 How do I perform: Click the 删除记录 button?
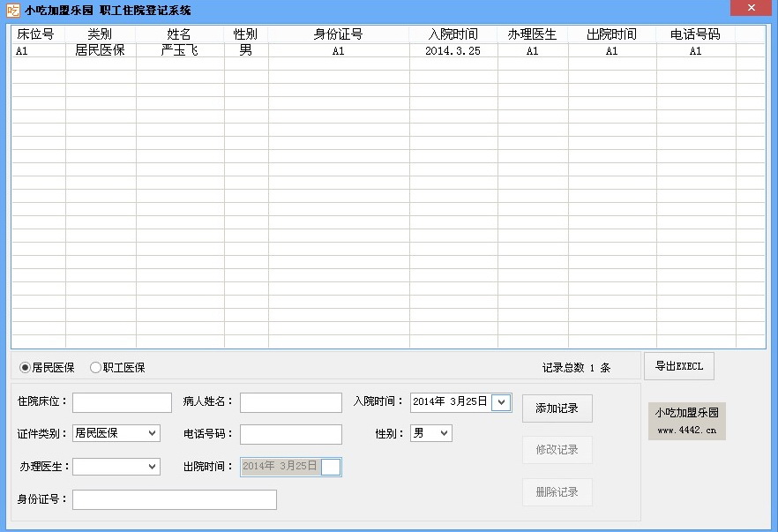click(557, 491)
